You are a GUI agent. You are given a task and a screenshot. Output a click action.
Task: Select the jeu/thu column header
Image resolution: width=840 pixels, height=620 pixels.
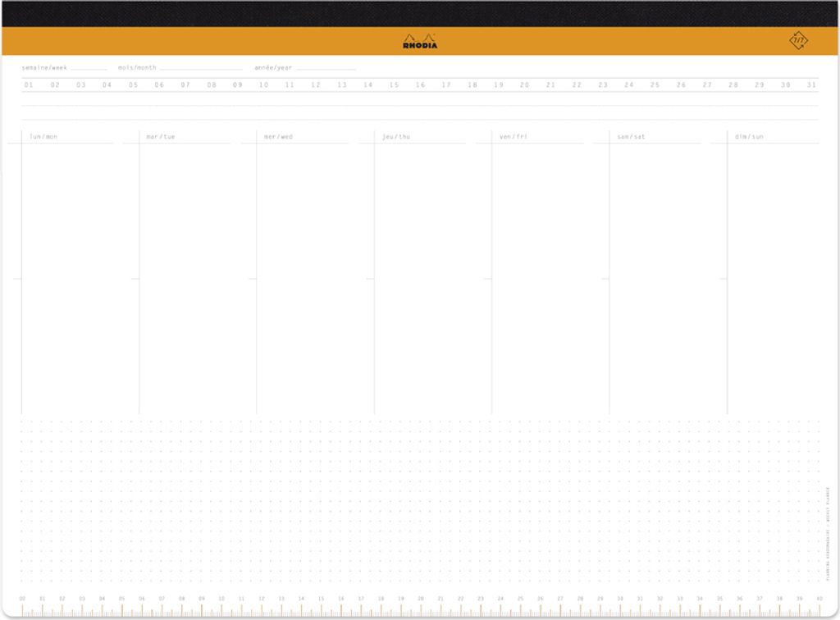click(x=396, y=137)
